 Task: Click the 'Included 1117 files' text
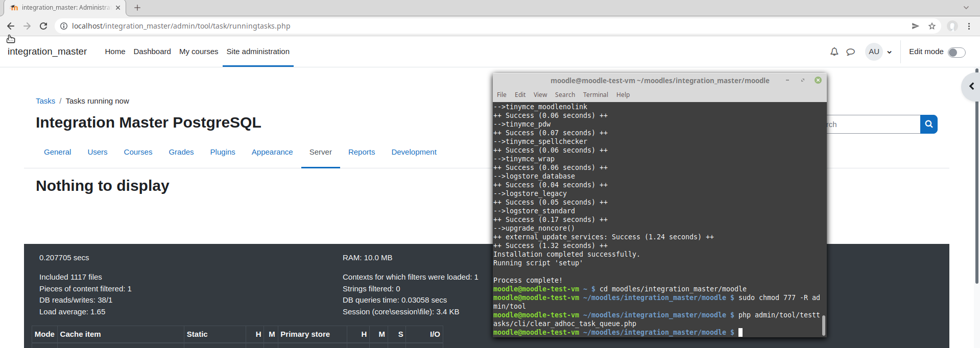click(70, 277)
